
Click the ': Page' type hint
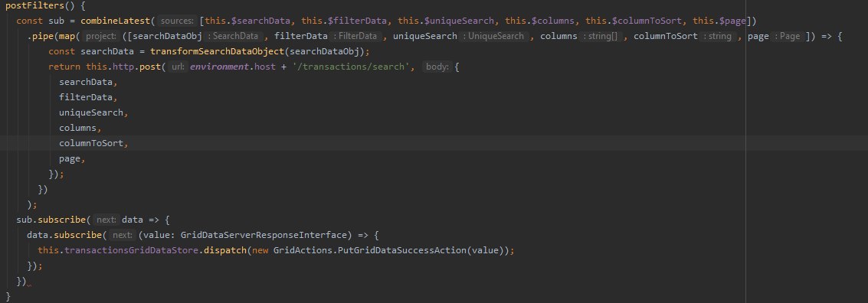pos(788,37)
